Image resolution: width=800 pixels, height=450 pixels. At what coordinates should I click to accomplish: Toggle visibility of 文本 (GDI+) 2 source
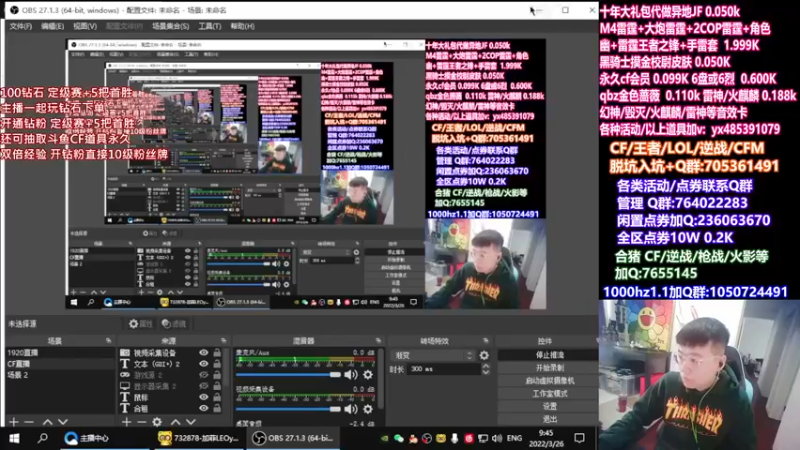[x=204, y=364]
